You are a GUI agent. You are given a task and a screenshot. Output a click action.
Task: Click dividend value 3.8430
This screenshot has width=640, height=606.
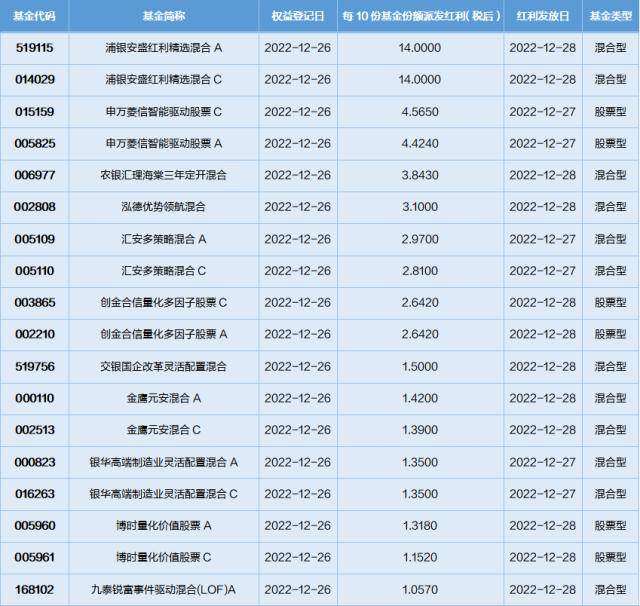420,175
